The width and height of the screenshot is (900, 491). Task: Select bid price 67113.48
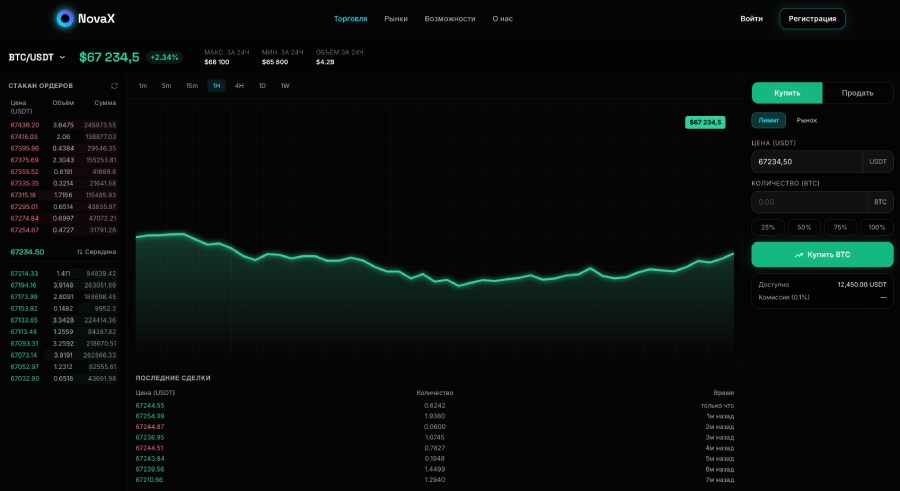[24, 332]
